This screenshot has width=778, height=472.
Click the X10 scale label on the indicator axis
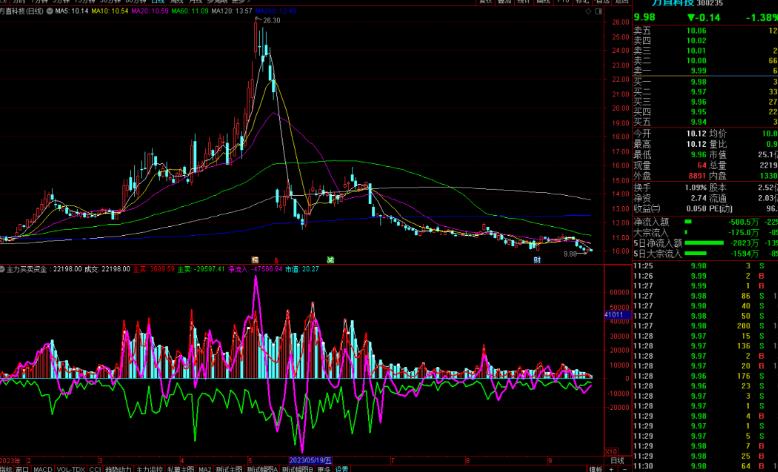click(x=611, y=452)
